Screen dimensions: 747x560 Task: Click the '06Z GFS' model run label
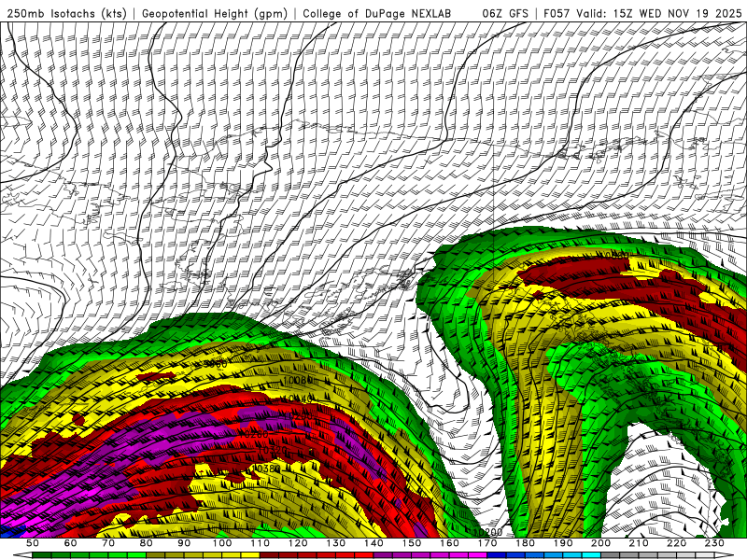[x=505, y=13]
